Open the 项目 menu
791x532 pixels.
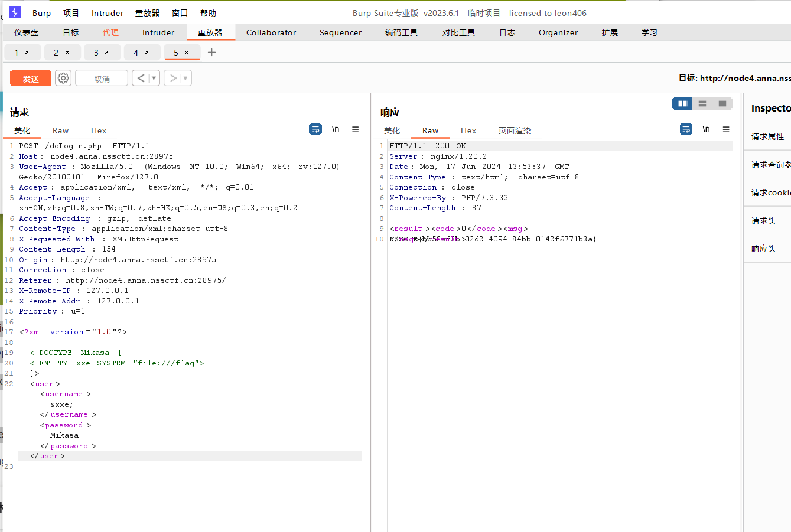coord(71,13)
